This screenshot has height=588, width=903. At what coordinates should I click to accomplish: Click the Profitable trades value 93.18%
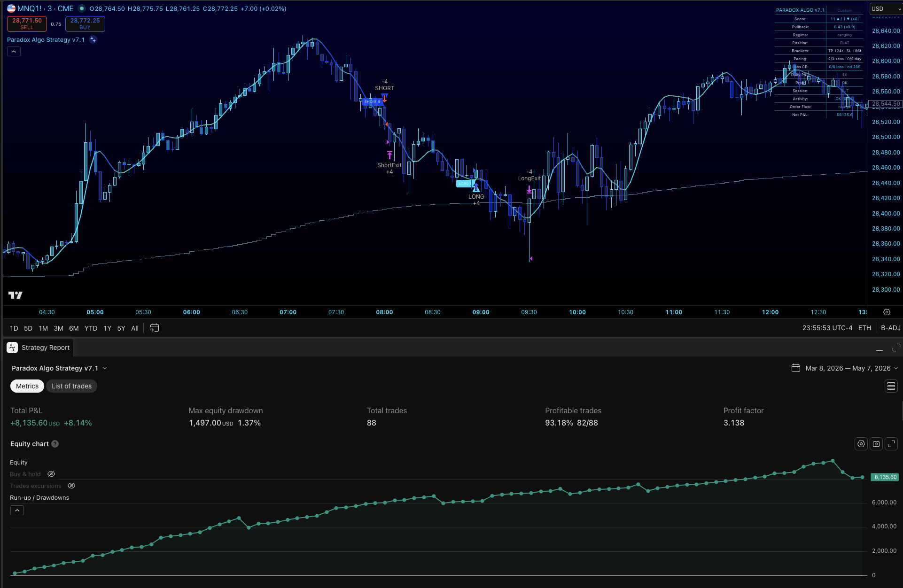click(x=559, y=423)
